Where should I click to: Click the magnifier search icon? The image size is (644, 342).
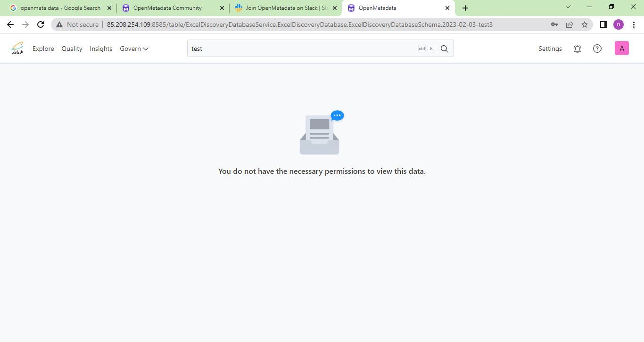click(x=445, y=49)
